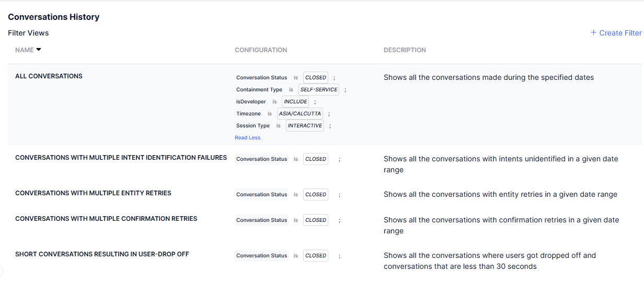Collapse configuration with Read Less link
This screenshot has height=284, width=644.
pos(247,138)
